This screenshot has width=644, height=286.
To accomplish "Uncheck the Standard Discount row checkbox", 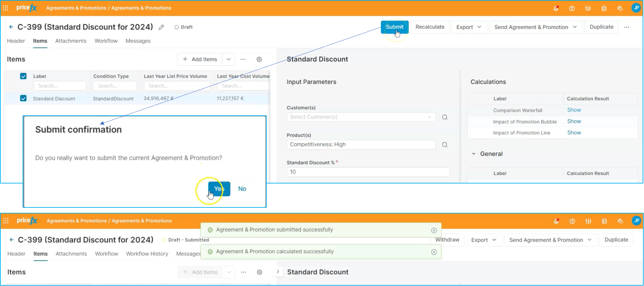I will pyautogui.click(x=23, y=98).
